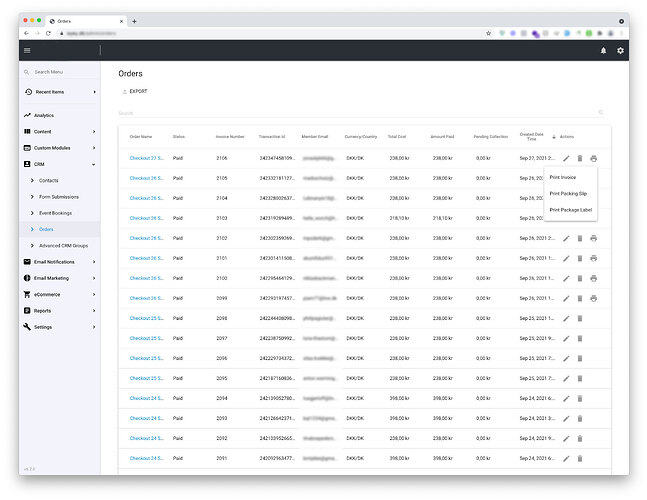Edit order with invoice number 2102

566,238
